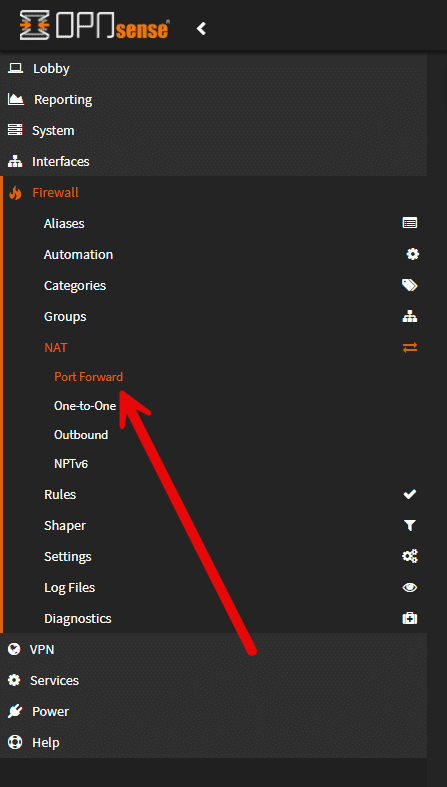
Task: Click the Shaper filter funnel icon
Action: pos(410,526)
